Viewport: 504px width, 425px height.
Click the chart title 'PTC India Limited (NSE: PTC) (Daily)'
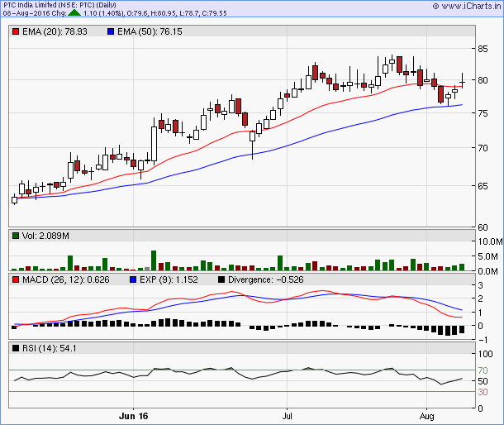click(x=59, y=5)
